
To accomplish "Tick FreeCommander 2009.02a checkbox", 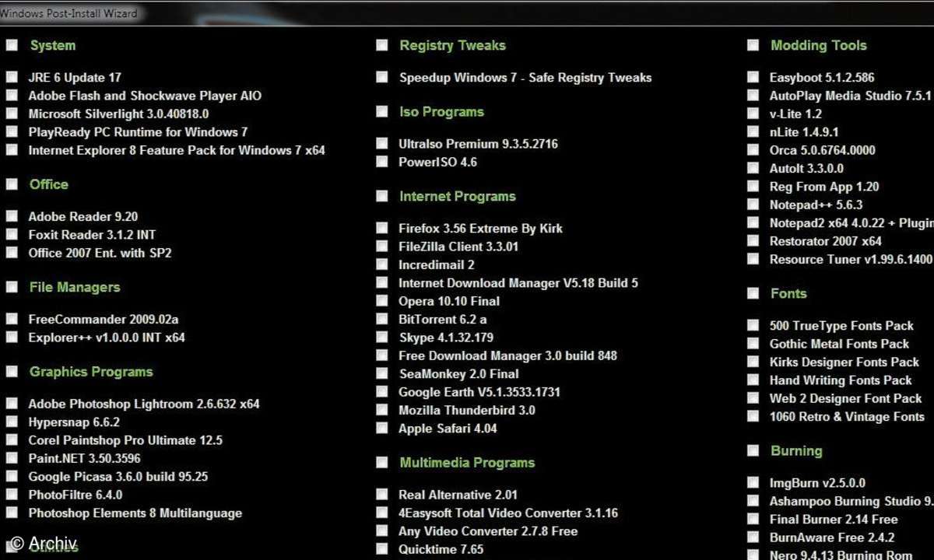I will pyautogui.click(x=12, y=319).
